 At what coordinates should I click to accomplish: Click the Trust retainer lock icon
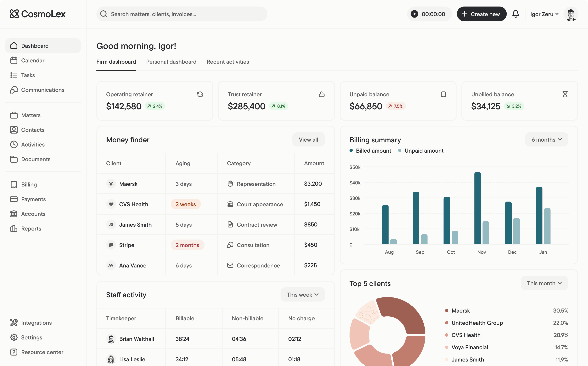pyautogui.click(x=322, y=94)
